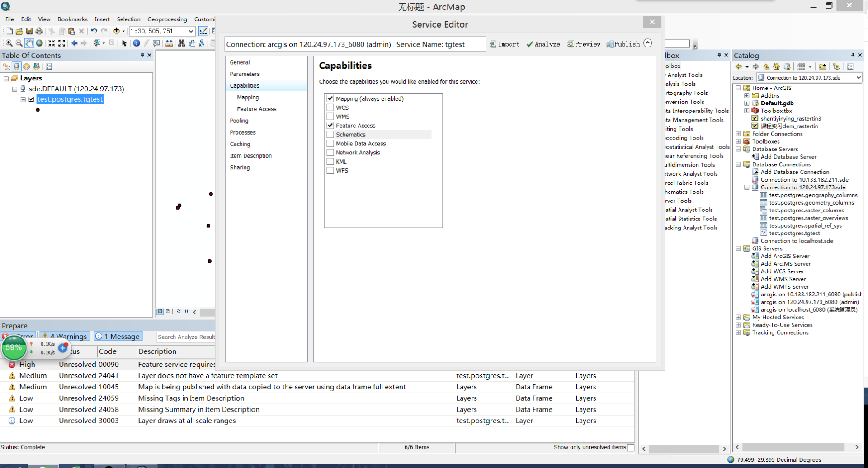Open a map document with the folder icon
Viewport: 868px width, 468px height.
click(x=19, y=31)
